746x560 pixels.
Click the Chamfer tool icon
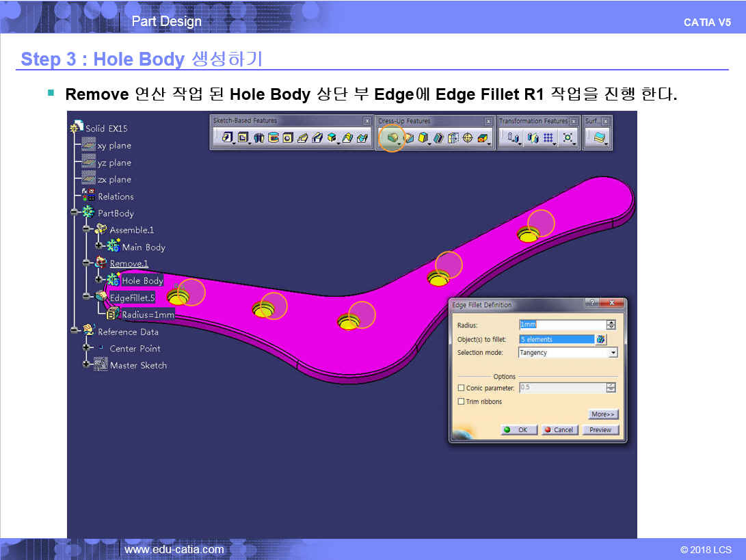pyautogui.click(x=409, y=137)
